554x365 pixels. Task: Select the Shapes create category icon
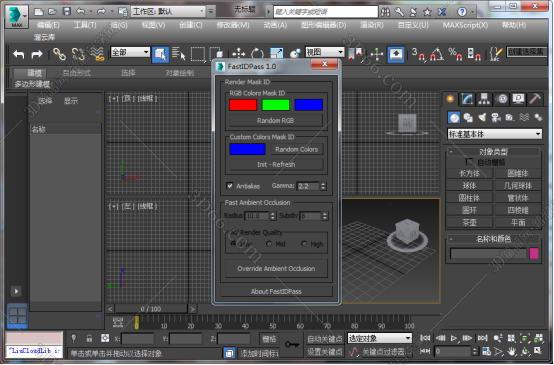pos(468,117)
